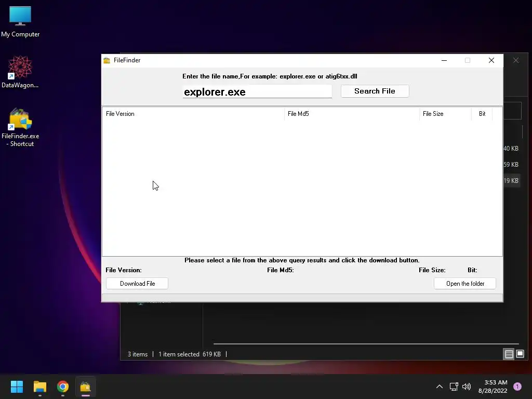Screen dimensions: 532x399
Task: Open the Windows Start menu
Action: coord(17,387)
